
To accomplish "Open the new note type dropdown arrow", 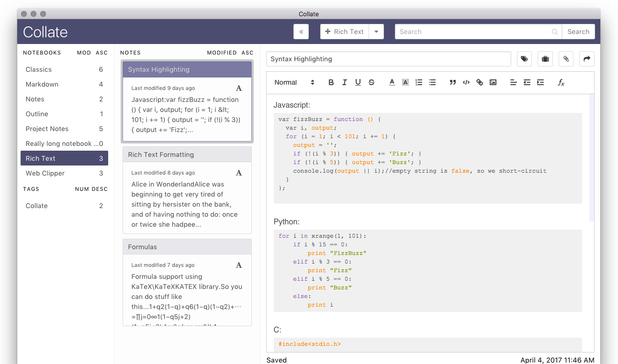I will click(376, 32).
